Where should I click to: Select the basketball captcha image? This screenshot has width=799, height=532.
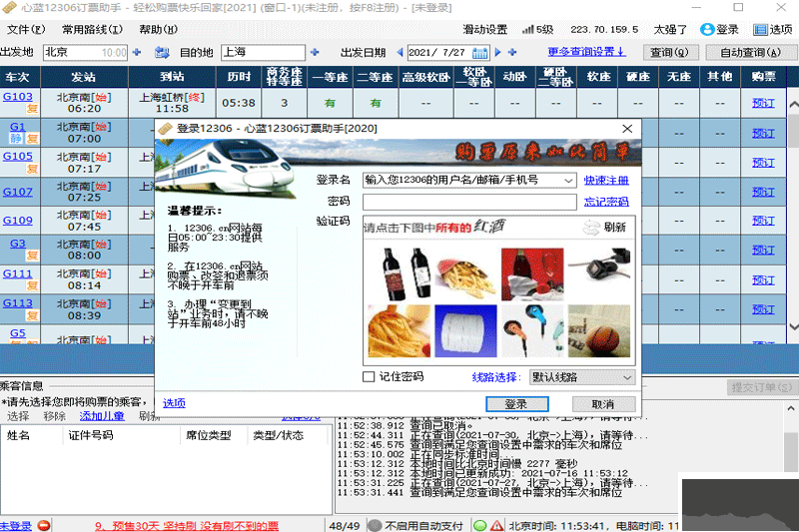(599, 330)
